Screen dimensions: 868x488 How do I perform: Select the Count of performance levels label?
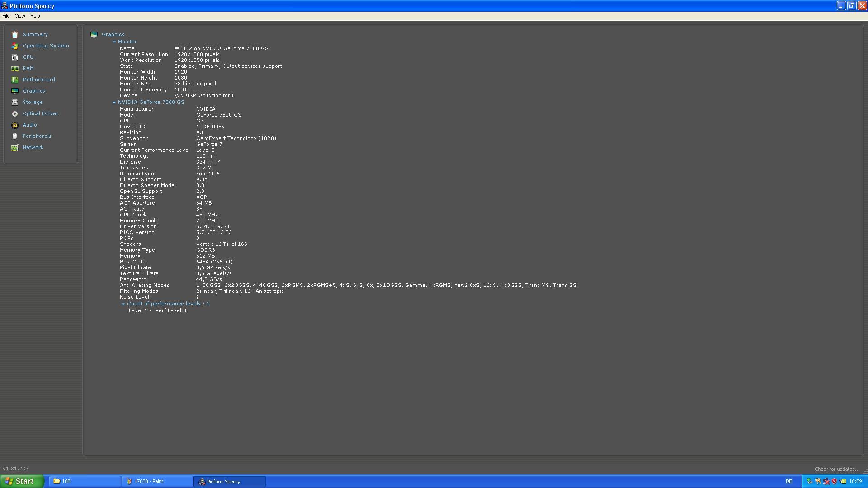click(x=168, y=304)
